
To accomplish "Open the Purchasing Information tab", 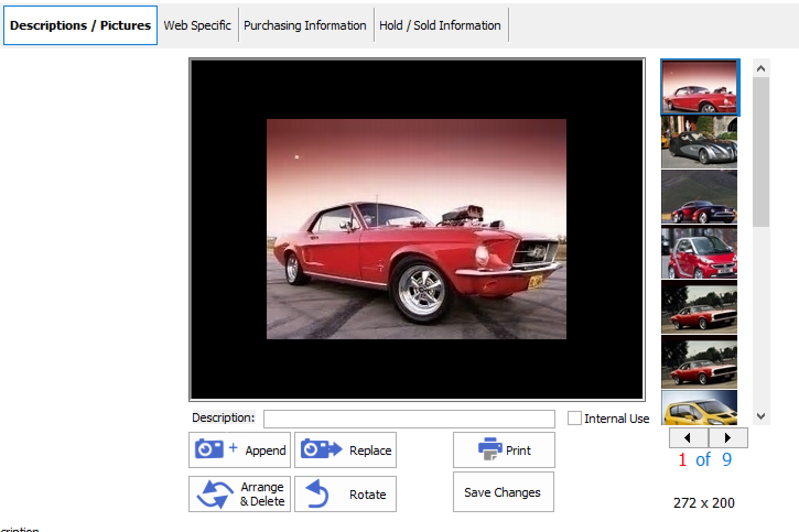I will pos(305,25).
